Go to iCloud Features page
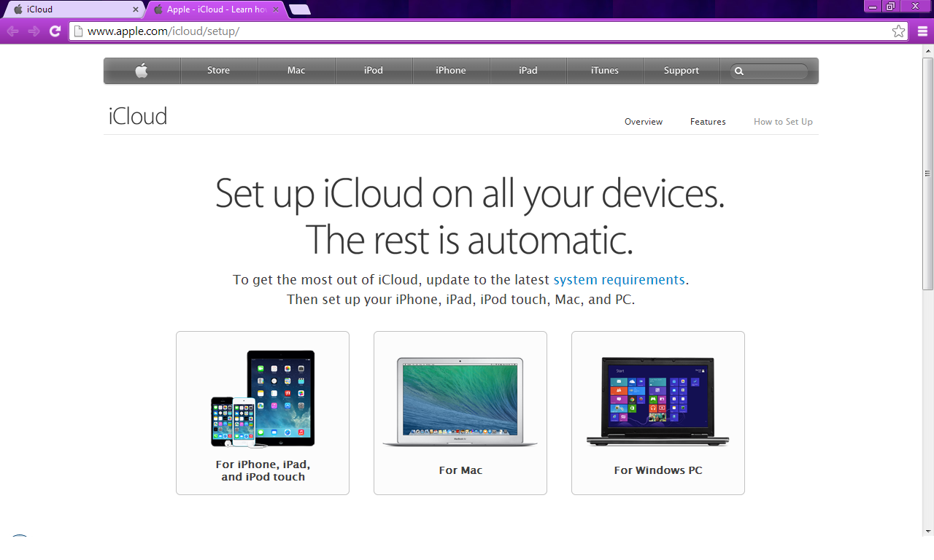 tap(708, 122)
